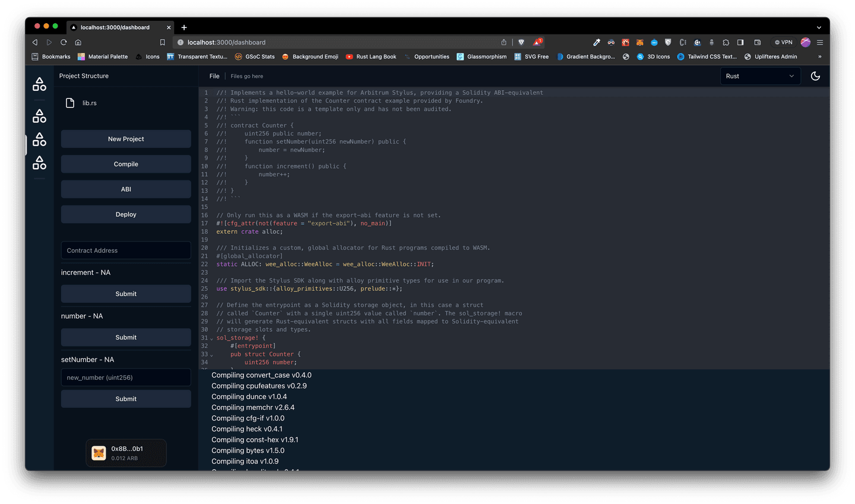Click the New Project button
The height and width of the screenshot is (504, 855).
126,139
